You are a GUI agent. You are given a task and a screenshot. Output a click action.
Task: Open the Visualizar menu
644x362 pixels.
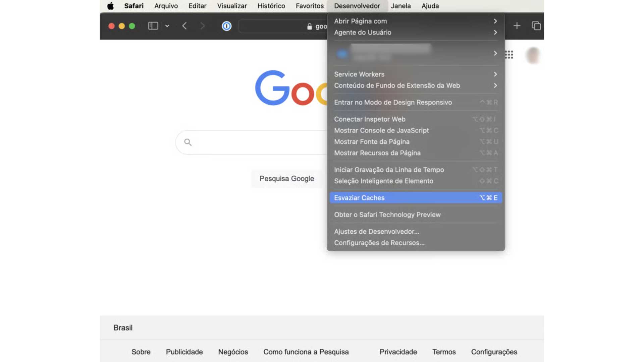click(x=232, y=6)
